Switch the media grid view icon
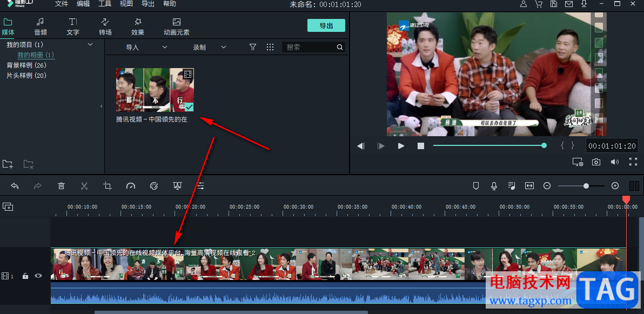This screenshot has width=644, height=314. 270,47
